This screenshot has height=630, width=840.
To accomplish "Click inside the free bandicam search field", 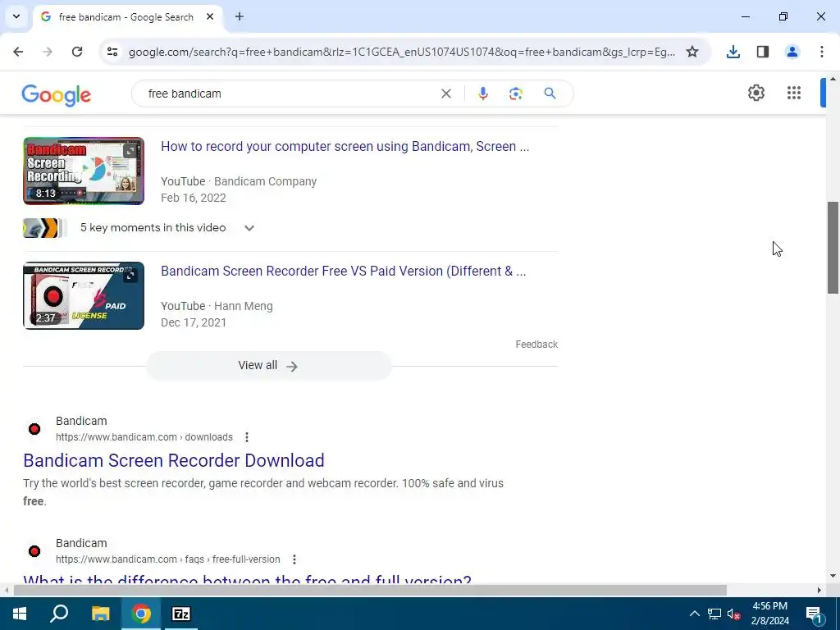I will point(290,94).
